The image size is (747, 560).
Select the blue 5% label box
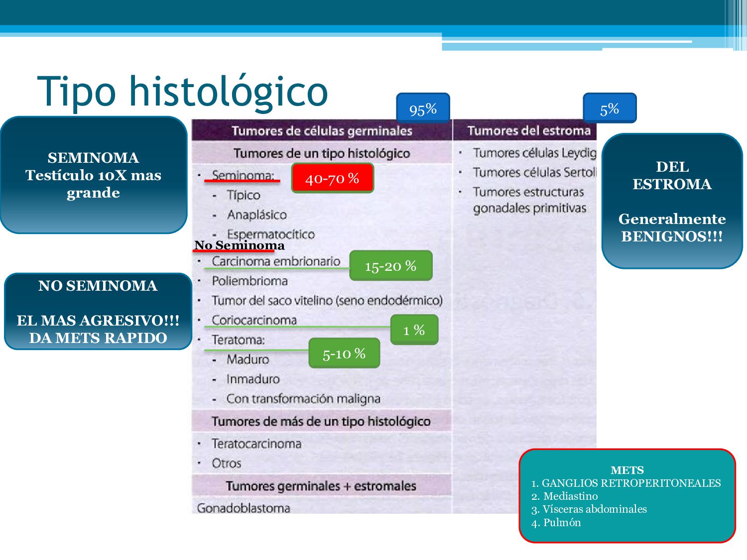click(x=610, y=108)
